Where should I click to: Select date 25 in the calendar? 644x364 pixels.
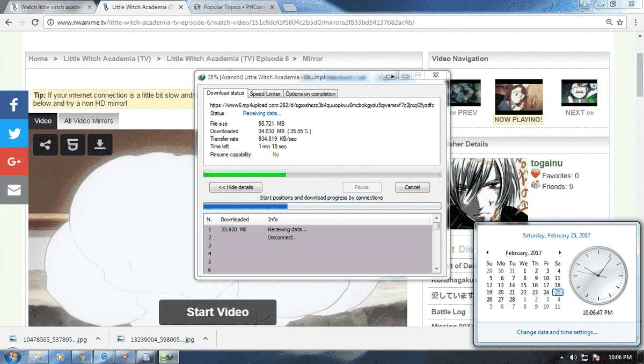click(x=558, y=292)
